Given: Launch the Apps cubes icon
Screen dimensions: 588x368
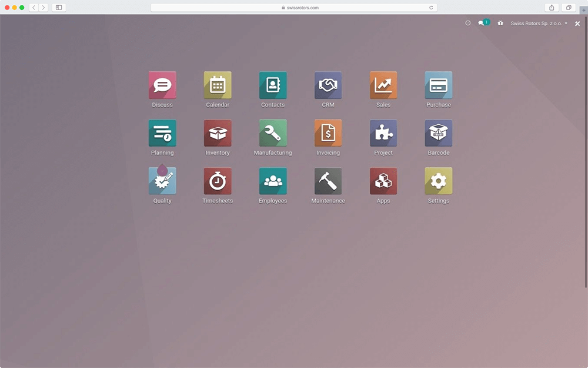Looking at the screenshot, I should [383, 181].
